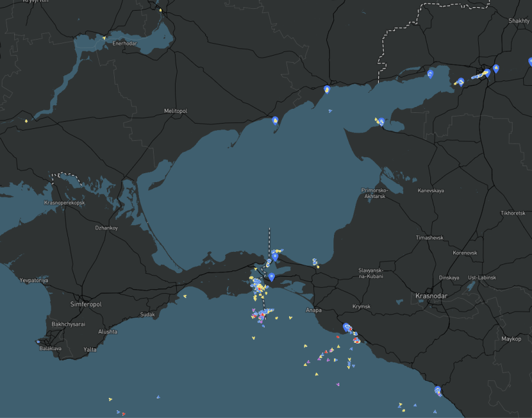Select the yellow vessel marker beside Enerhodar

[x=105, y=38]
